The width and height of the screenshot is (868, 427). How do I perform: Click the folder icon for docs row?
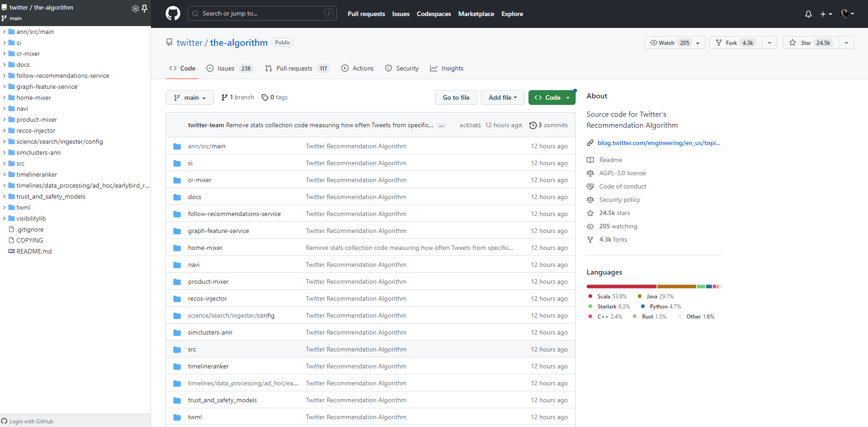(177, 197)
